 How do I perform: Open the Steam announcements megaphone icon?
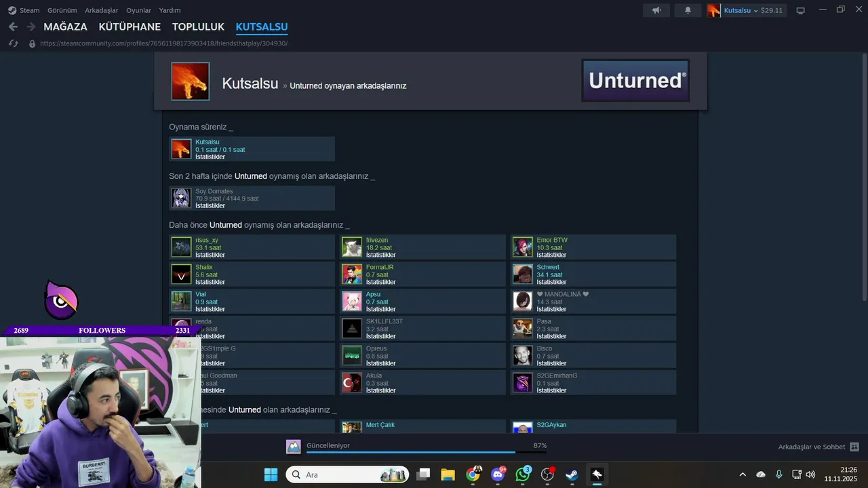[656, 10]
